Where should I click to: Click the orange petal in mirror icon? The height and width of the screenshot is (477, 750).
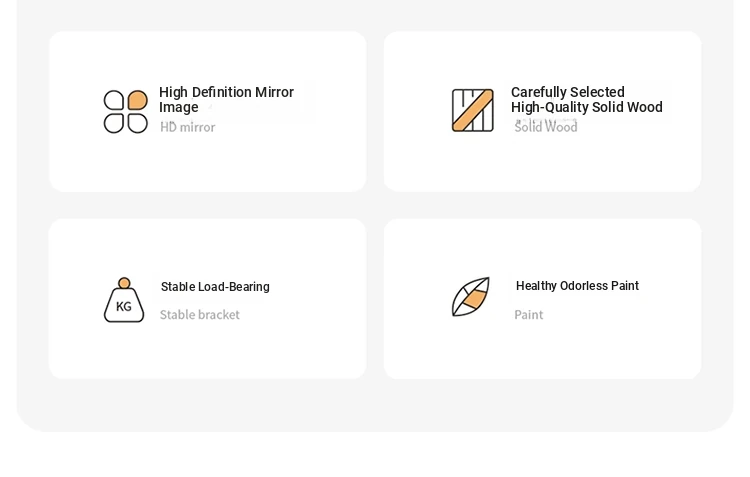coord(138,100)
